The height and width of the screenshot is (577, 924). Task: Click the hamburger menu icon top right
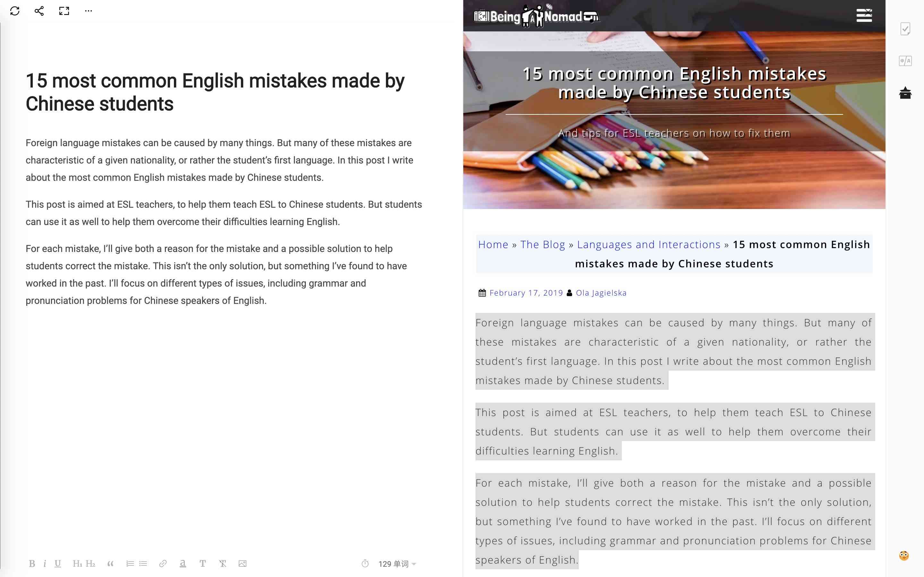[x=865, y=15]
